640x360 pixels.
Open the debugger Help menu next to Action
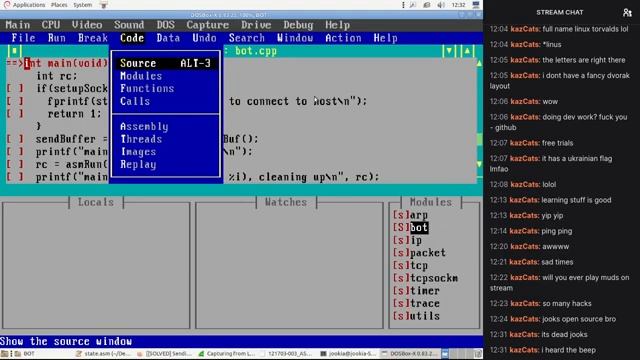click(x=385, y=38)
